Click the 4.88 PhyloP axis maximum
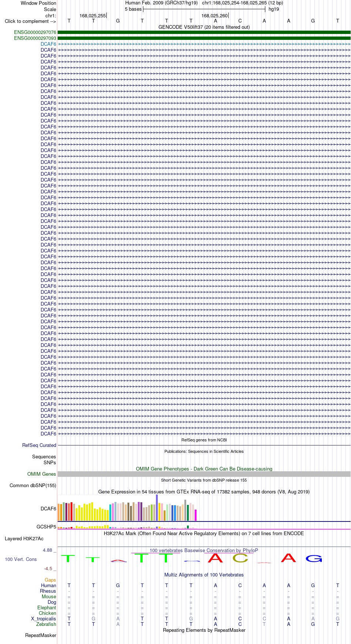Screen dimensions: 351x644 pos(47,550)
